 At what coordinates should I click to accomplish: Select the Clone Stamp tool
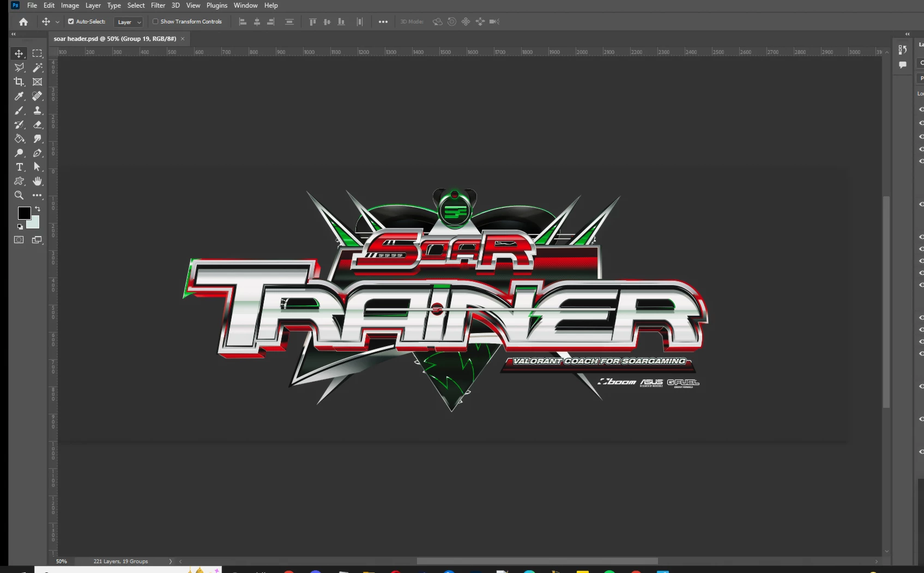[37, 110]
